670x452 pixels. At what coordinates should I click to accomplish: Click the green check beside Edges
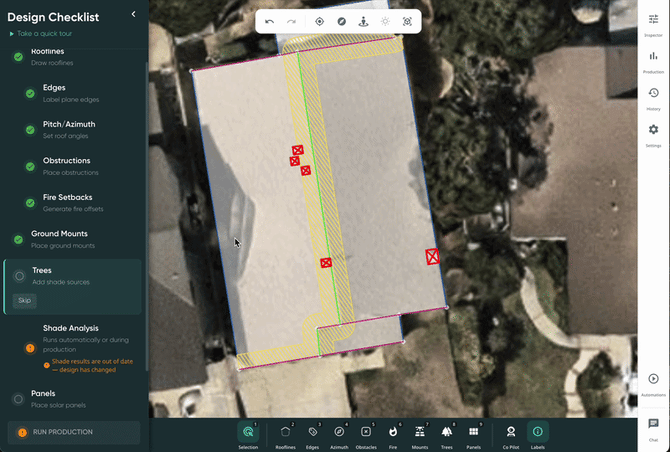30,93
